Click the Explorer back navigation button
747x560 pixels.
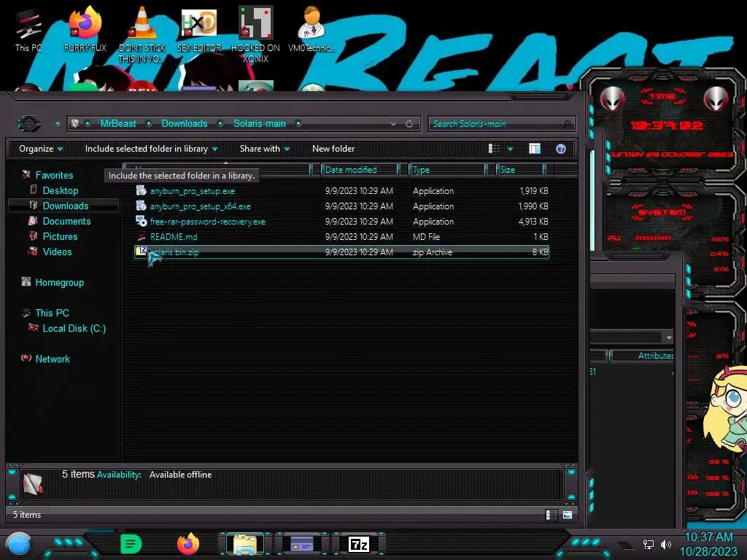click(29, 124)
